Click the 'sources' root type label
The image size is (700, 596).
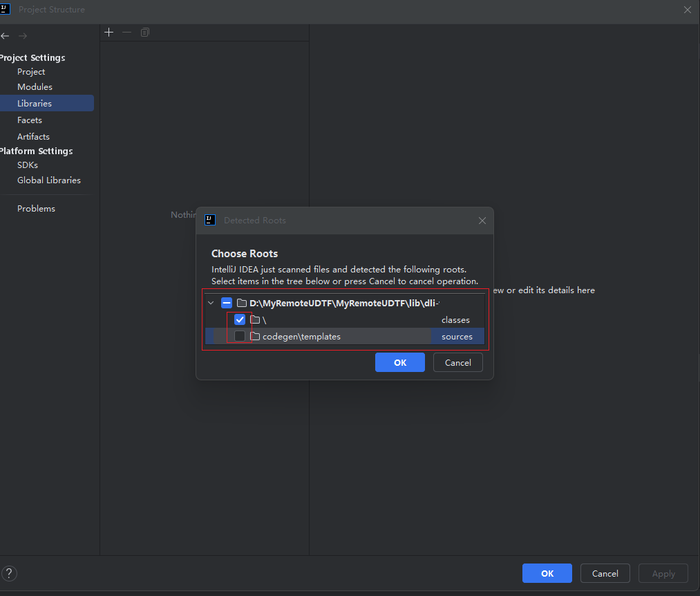click(457, 337)
